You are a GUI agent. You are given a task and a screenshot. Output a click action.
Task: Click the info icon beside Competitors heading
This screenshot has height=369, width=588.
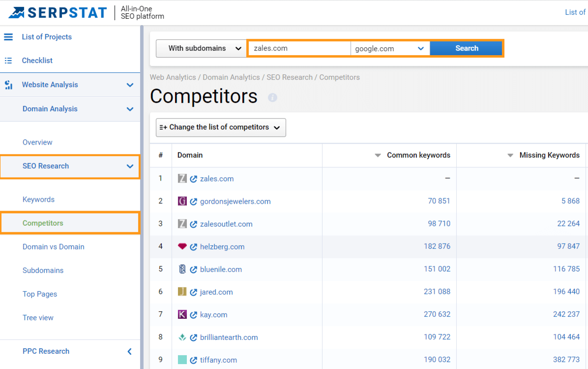273,97
